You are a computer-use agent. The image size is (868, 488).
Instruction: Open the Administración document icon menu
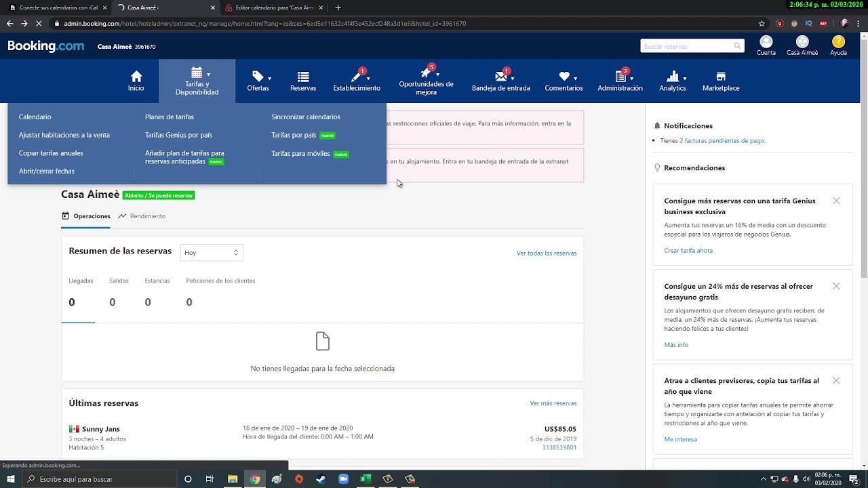click(x=620, y=76)
